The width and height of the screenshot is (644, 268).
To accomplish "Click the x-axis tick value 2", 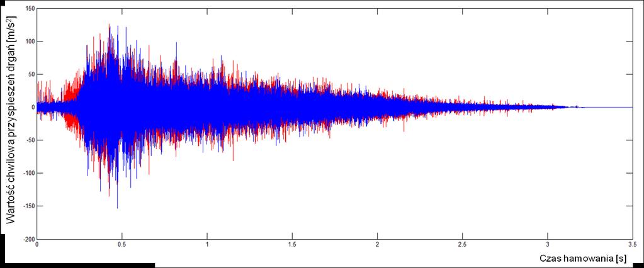I will [x=377, y=245].
